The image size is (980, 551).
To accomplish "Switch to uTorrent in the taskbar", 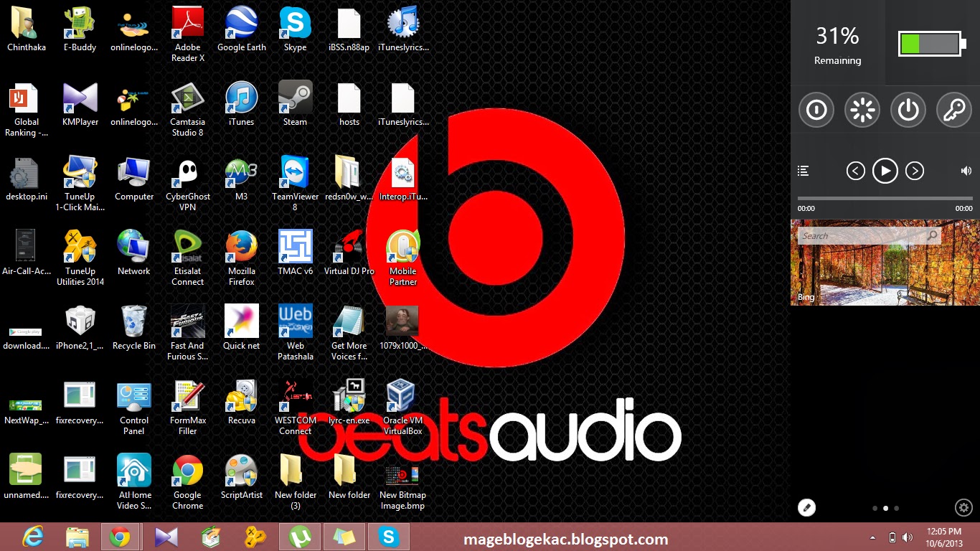I will pos(299,537).
